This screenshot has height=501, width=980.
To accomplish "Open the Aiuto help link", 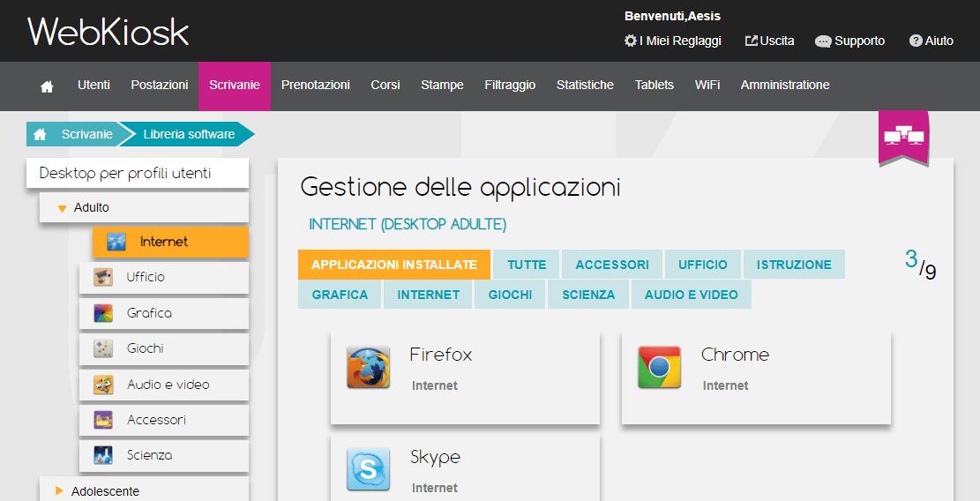I will [939, 41].
